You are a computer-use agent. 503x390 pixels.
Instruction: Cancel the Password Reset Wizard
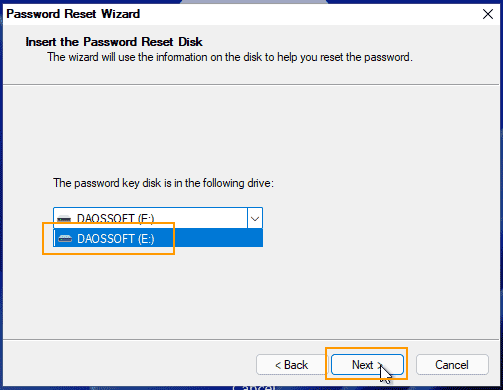click(x=452, y=365)
